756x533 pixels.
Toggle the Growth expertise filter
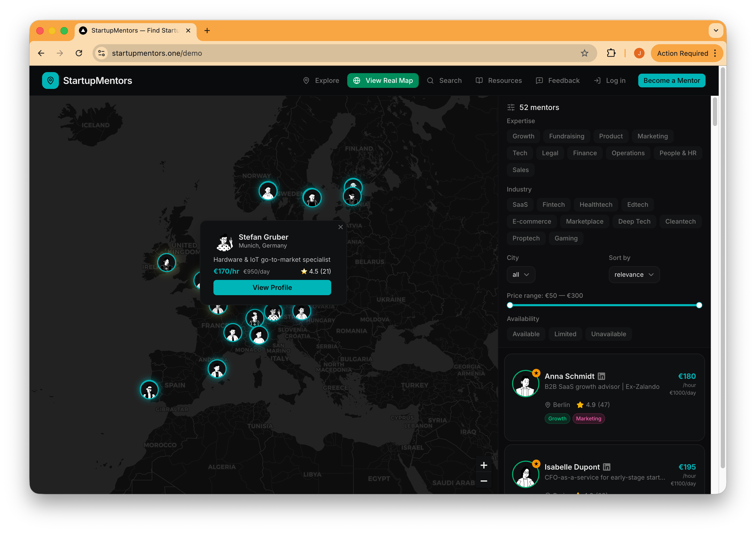point(523,136)
